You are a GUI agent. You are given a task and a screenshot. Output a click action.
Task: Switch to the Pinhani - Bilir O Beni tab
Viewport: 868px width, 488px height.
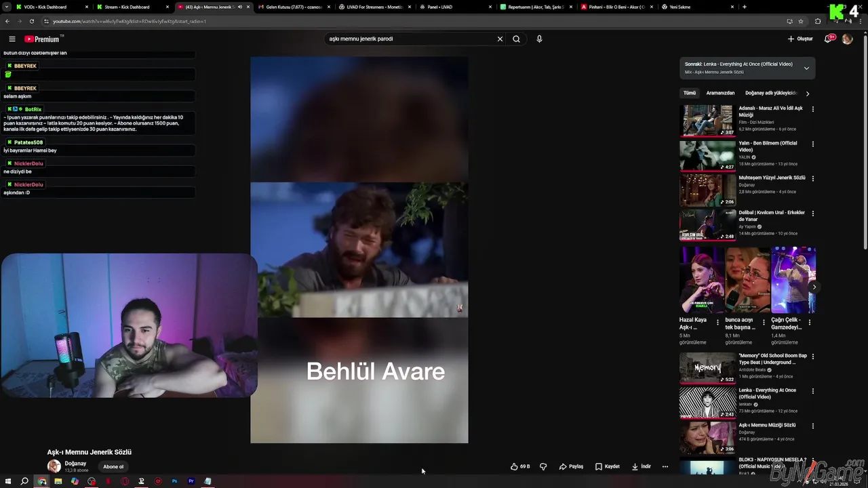point(617,7)
